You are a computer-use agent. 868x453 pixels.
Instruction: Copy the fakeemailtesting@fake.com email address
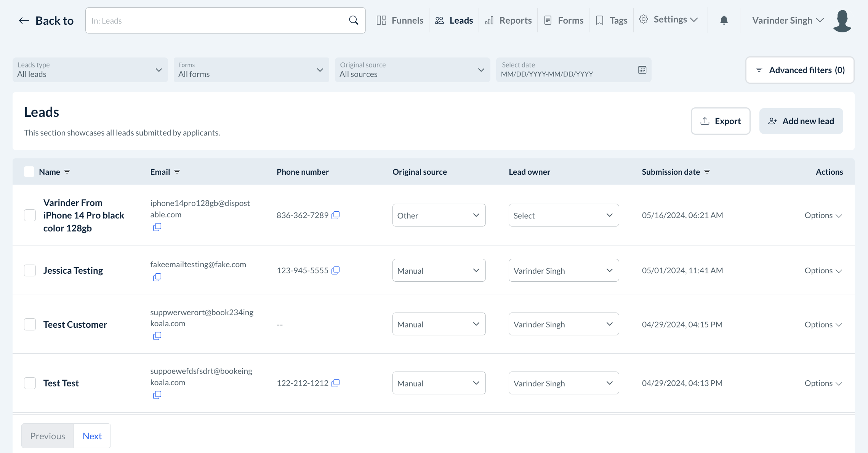(157, 278)
